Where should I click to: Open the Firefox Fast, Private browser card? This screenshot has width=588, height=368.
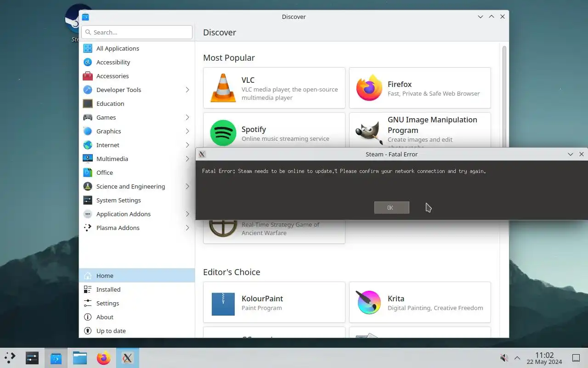420,88
